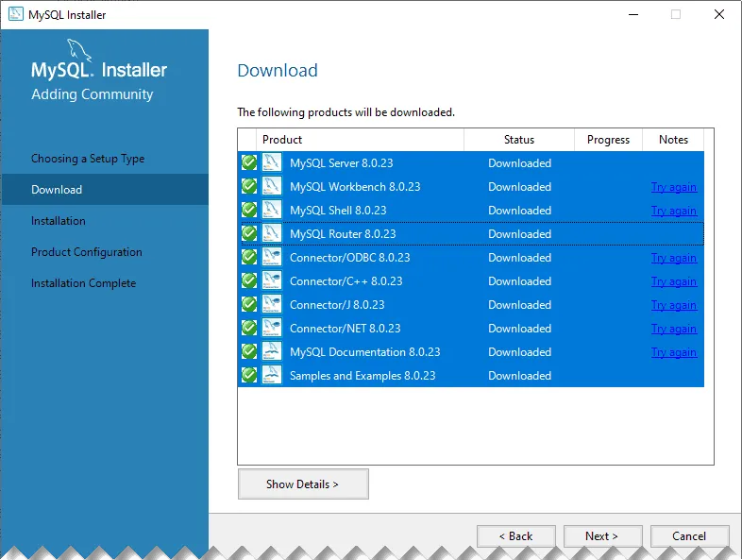Go Back to previous step
Viewport: 742px width, 560px height.
[515, 535]
